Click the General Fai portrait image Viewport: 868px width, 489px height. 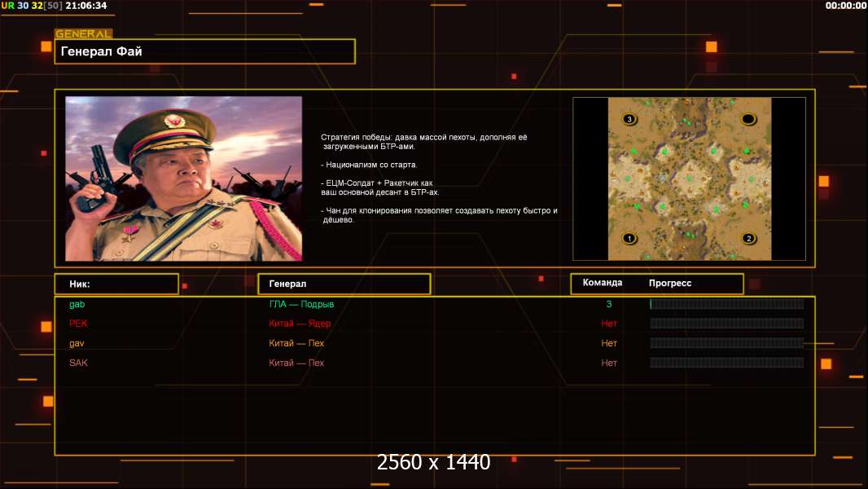coord(183,178)
